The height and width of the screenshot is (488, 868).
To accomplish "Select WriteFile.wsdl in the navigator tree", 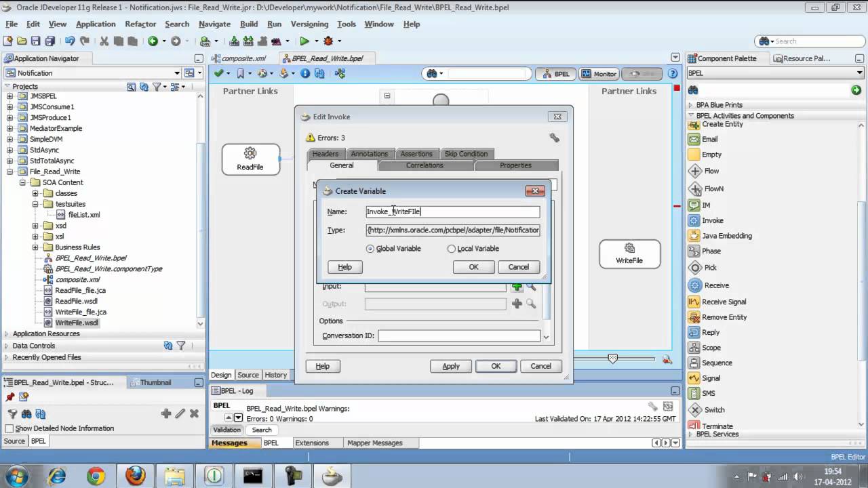I will tap(77, 323).
